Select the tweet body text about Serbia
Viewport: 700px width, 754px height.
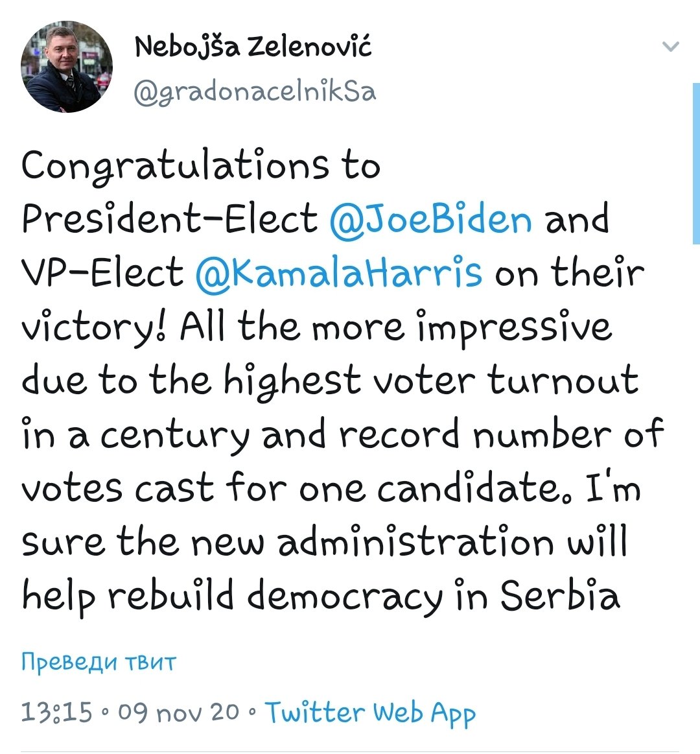[342, 381]
